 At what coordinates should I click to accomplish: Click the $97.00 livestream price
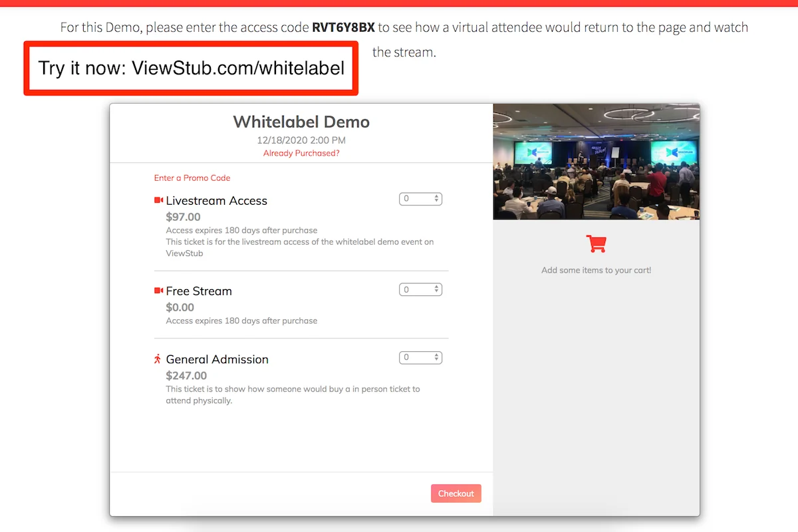point(183,217)
